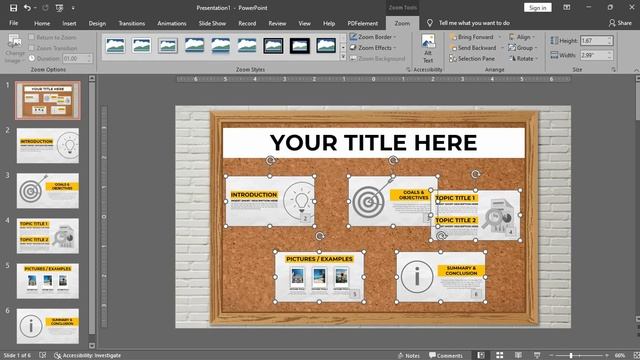This screenshot has height=360, width=640.
Task: Click the Undo arrow icon
Action: click(27, 8)
